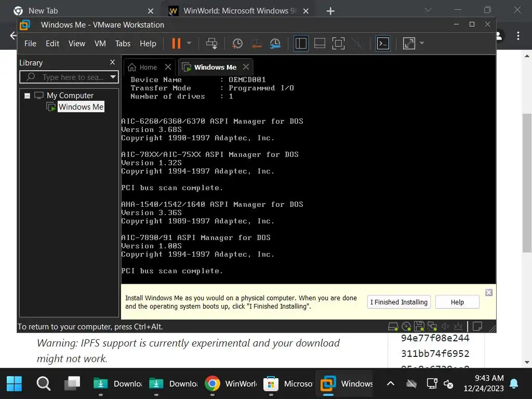Revert to snapshot toolbar icon
This screenshot has height=399, width=532.
257,44
